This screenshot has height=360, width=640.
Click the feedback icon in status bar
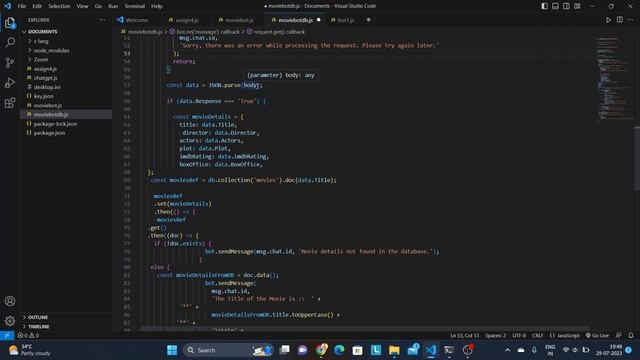click(619, 336)
